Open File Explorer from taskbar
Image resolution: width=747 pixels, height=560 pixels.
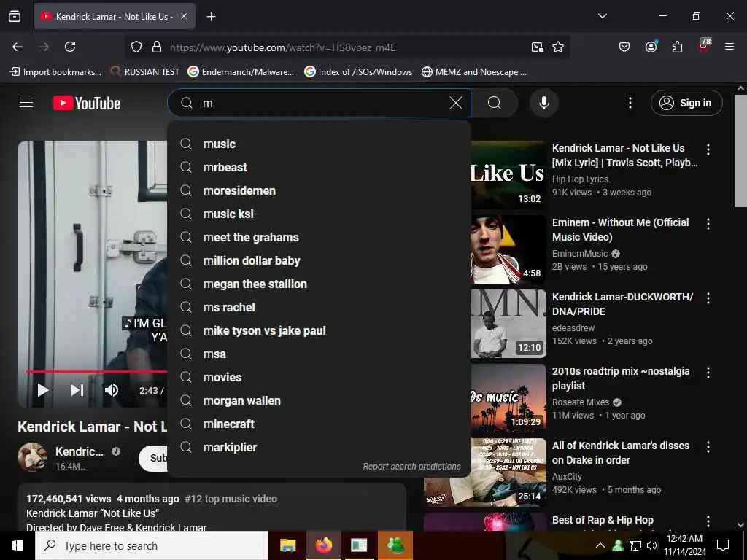[x=287, y=545]
